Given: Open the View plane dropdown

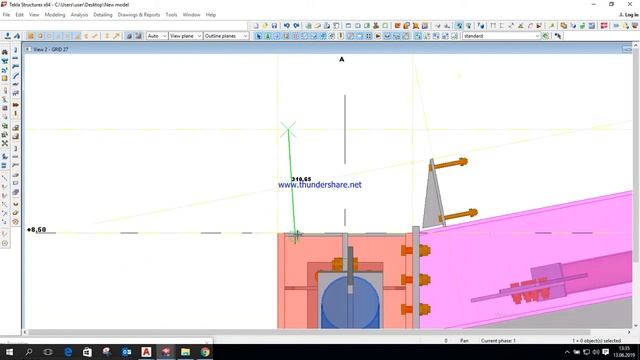Looking at the screenshot, I should tap(185, 36).
